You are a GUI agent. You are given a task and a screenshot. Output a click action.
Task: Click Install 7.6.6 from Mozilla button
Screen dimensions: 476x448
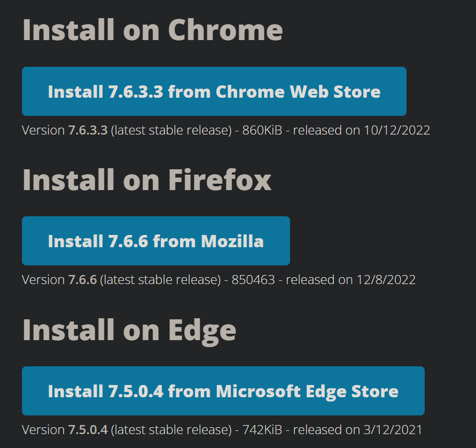[155, 241]
